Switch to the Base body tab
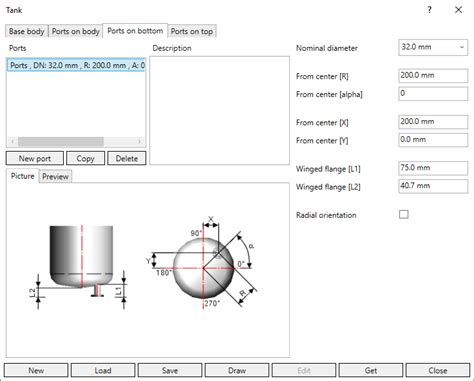The width and height of the screenshot is (474, 381). point(27,31)
